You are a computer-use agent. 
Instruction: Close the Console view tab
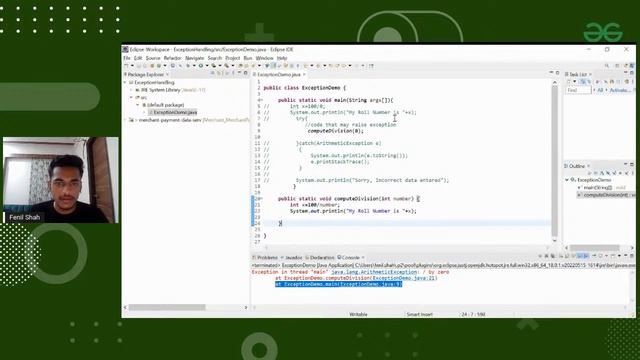363,258
